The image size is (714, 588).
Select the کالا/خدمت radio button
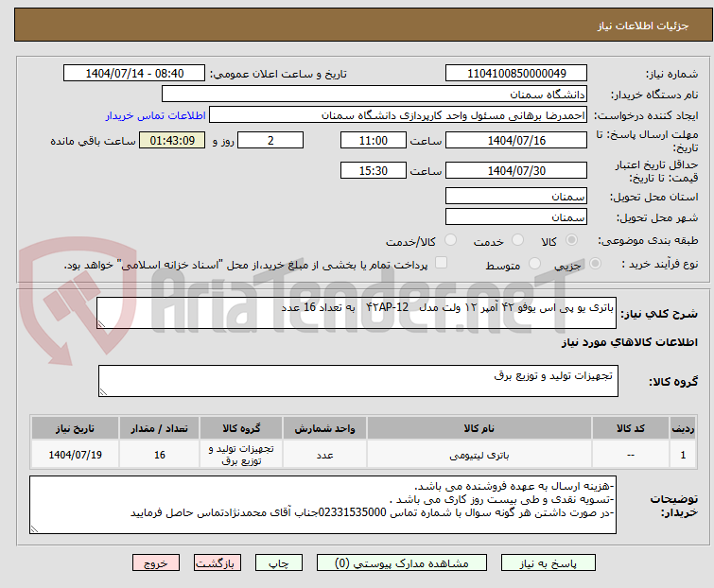(x=450, y=240)
